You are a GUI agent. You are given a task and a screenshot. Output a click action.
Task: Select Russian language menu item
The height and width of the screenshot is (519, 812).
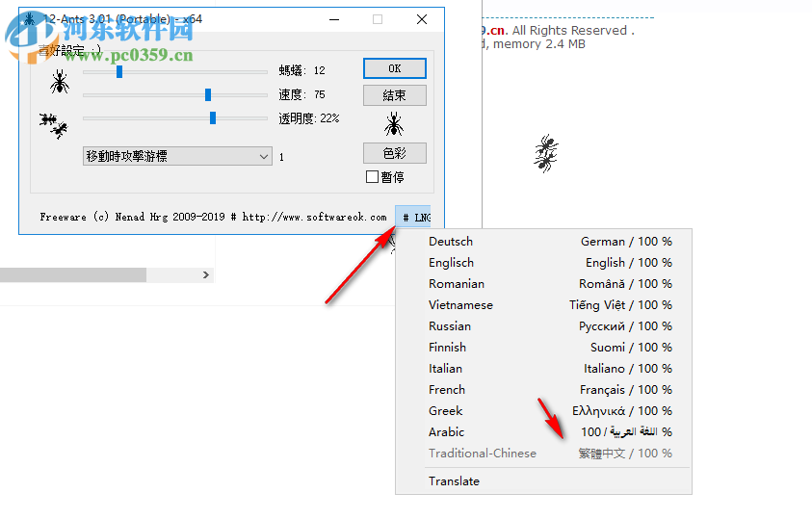[x=544, y=326]
